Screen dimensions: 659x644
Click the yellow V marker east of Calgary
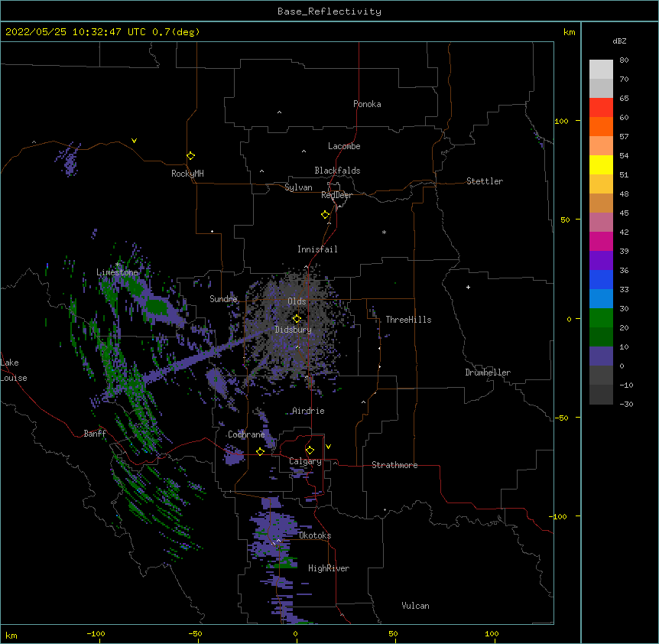tap(328, 447)
